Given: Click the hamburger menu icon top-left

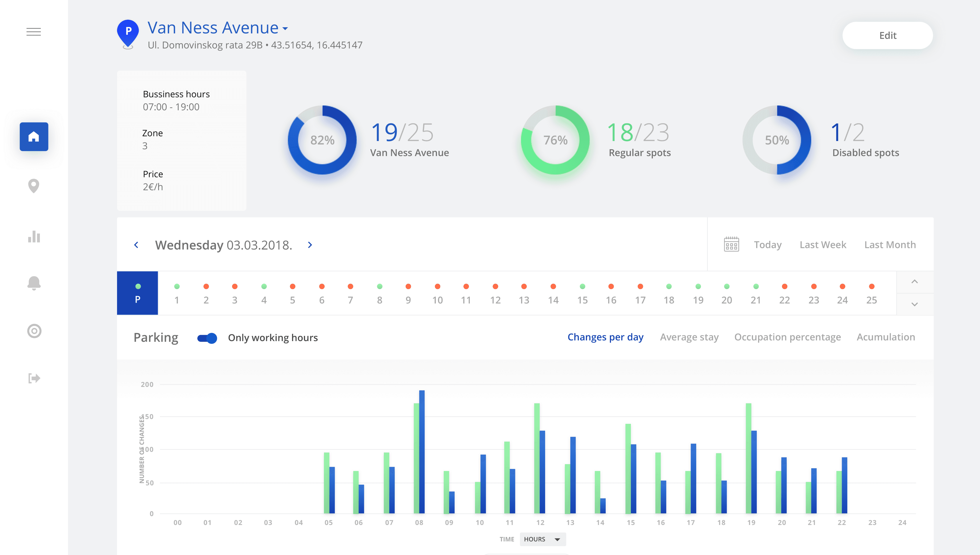Looking at the screenshot, I should point(34,32).
